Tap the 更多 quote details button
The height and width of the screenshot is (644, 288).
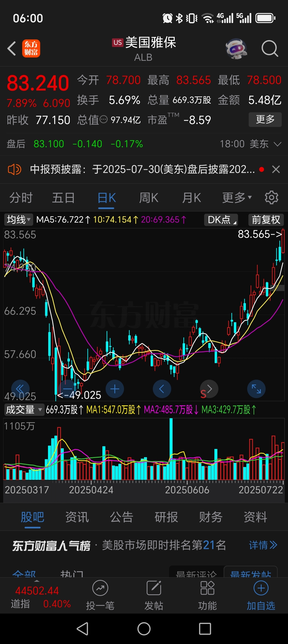(x=265, y=119)
